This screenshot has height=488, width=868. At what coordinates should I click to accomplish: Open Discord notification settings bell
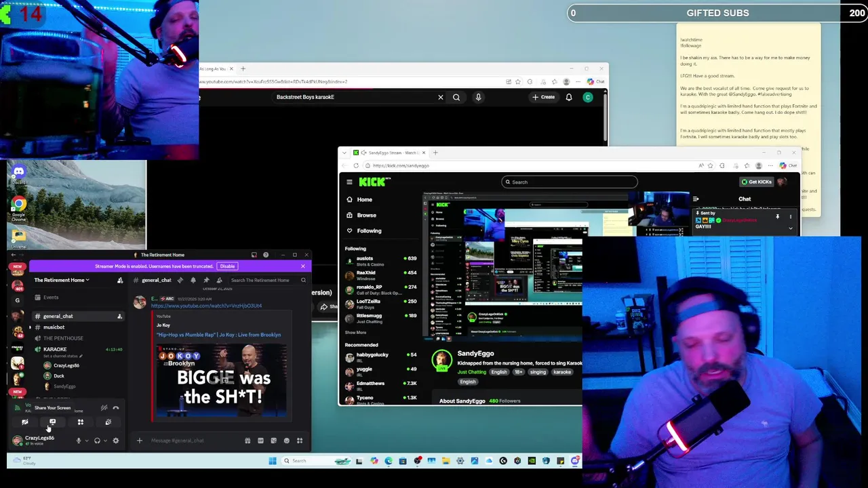193,280
